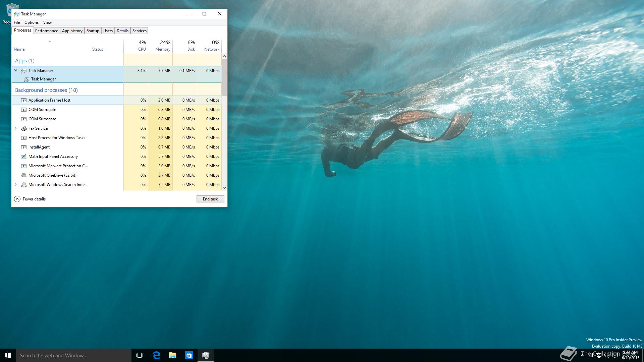Open the View menu
Image resolution: width=644 pixels, height=362 pixels.
point(47,22)
